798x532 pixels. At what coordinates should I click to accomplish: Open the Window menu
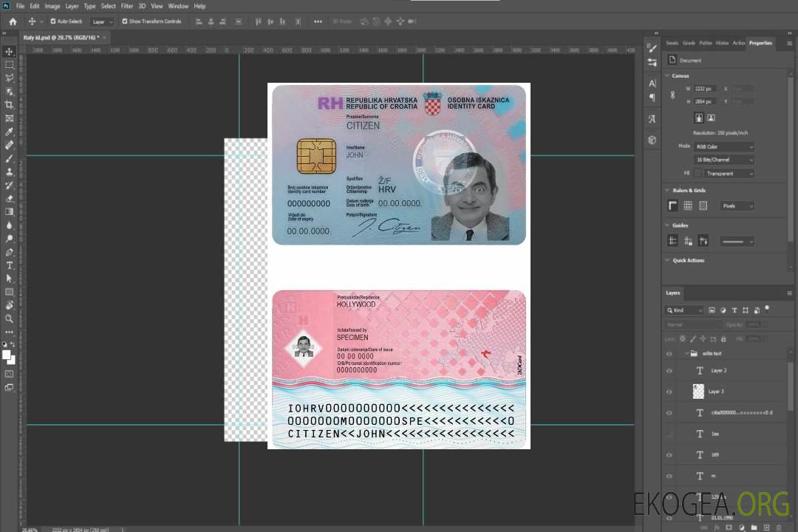tap(178, 6)
